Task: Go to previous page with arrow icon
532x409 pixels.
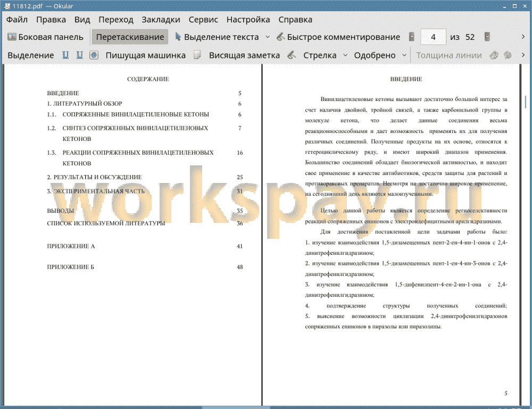Action: tap(412, 37)
